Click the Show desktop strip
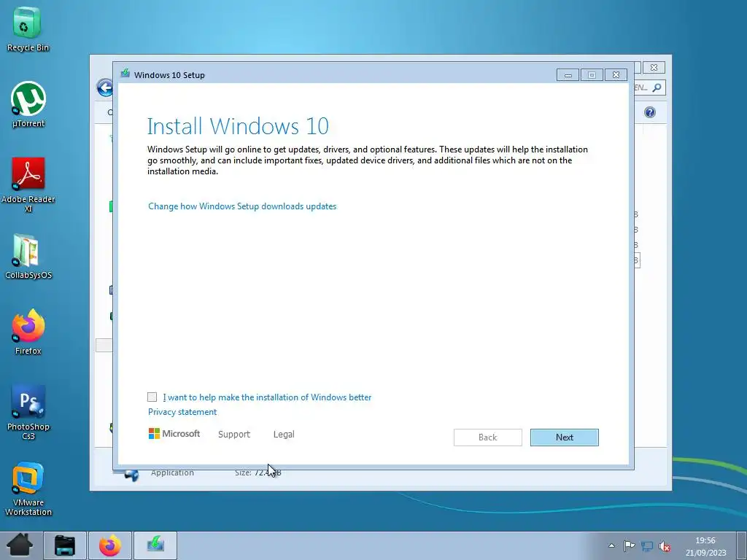Screen dimensions: 747x560 tap(743, 545)
